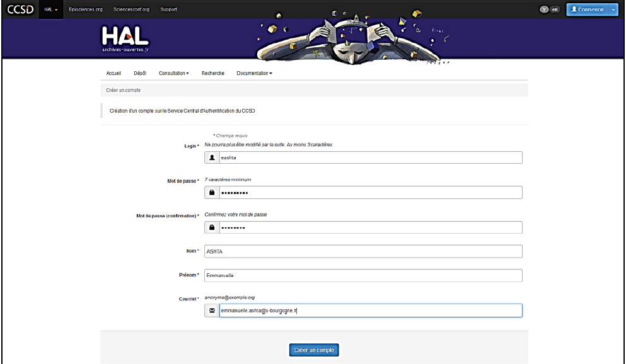This screenshot has width=626, height=364.
Task: Open the Dépôt menu item
Action: coord(140,73)
